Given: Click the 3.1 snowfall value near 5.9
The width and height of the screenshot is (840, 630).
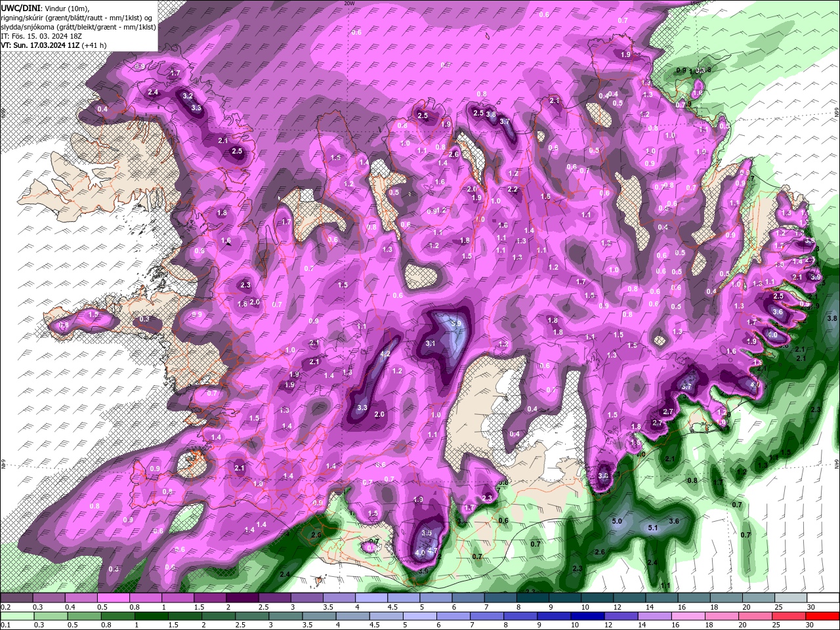Looking at the screenshot, I should click(430, 343).
